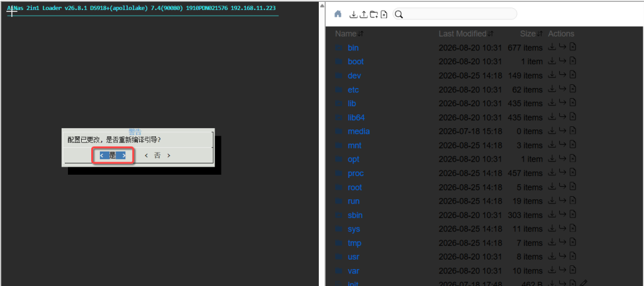
Task: Open the boot folder
Action: 356,62
